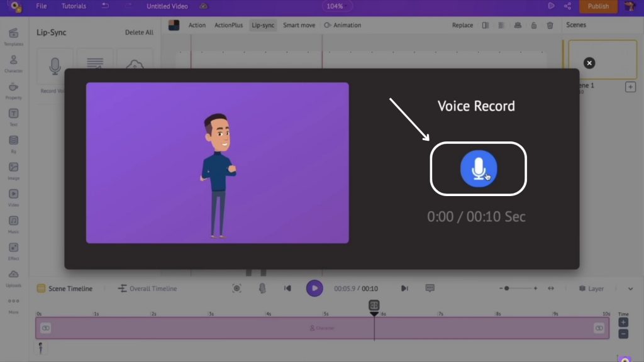
Task: Open the Templates panel in sidebar
Action: 13,36
